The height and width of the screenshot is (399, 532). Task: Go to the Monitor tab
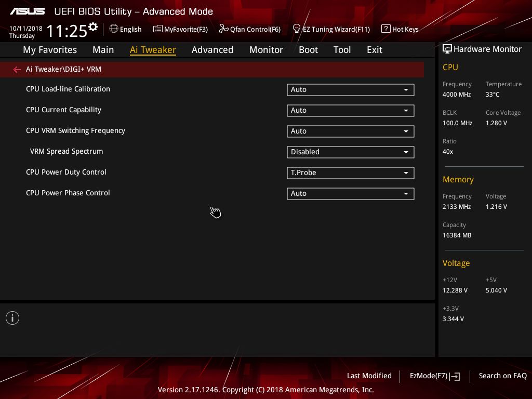pyautogui.click(x=267, y=50)
